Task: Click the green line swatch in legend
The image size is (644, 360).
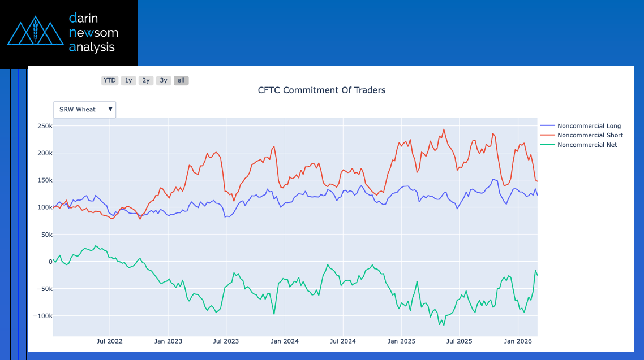Action: (x=548, y=145)
